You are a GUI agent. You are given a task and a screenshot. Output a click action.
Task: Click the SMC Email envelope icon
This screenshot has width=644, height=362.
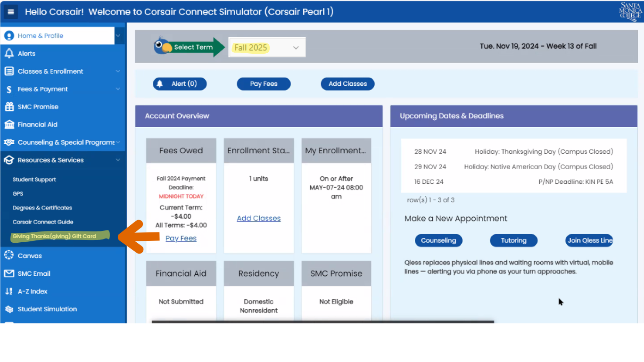point(9,273)
